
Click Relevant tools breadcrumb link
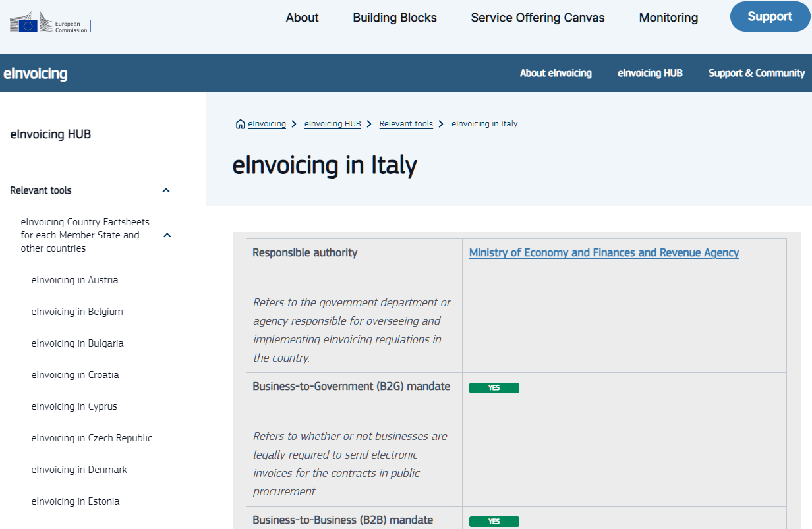point(406,124)
